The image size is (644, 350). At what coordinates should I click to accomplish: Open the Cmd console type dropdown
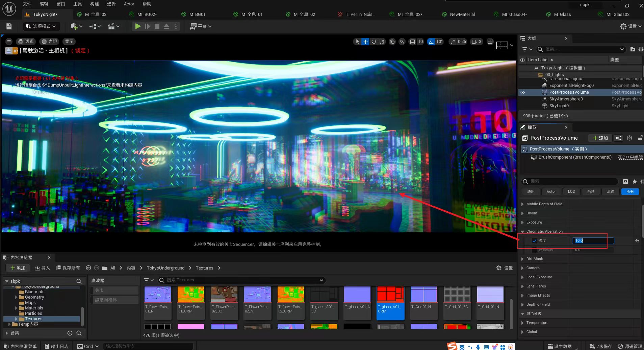pos(88,346)
